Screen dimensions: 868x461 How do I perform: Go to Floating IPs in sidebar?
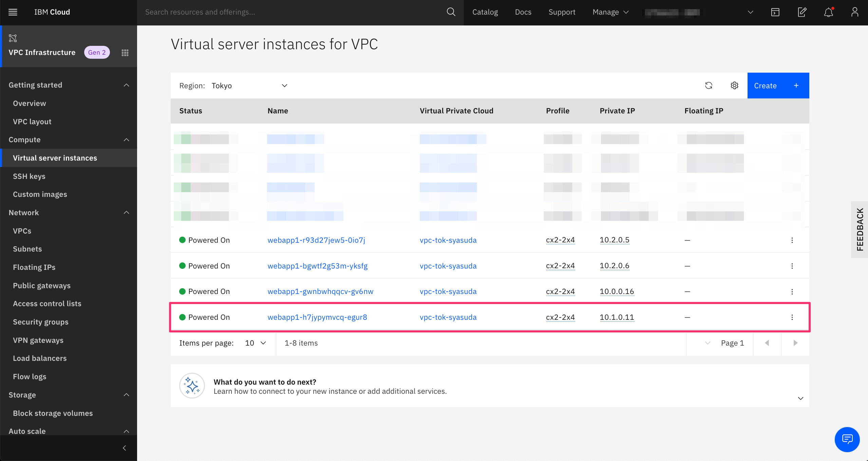click(x=34, y=267)
